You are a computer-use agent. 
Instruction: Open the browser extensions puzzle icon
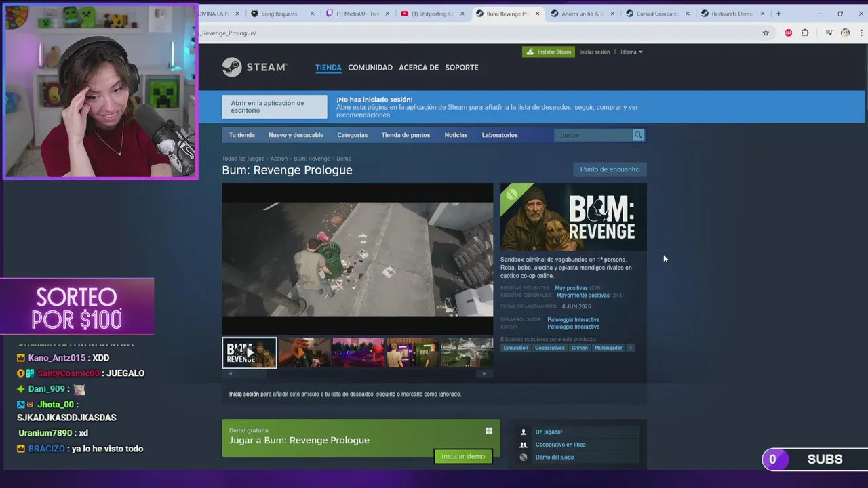coord(805,33)
